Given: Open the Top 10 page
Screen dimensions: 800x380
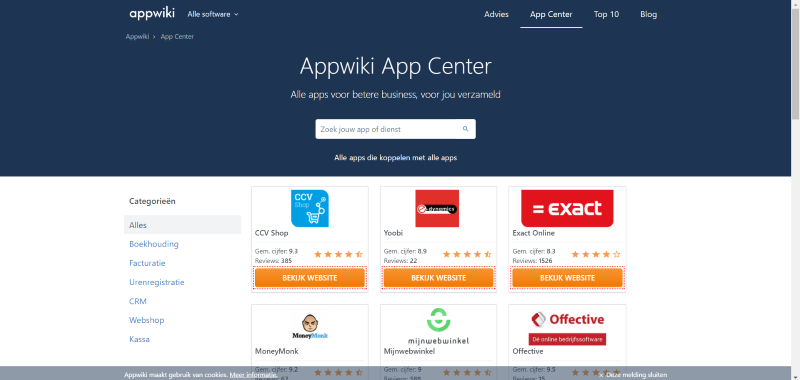Looking at the screenshot, I should click(606, 14).
